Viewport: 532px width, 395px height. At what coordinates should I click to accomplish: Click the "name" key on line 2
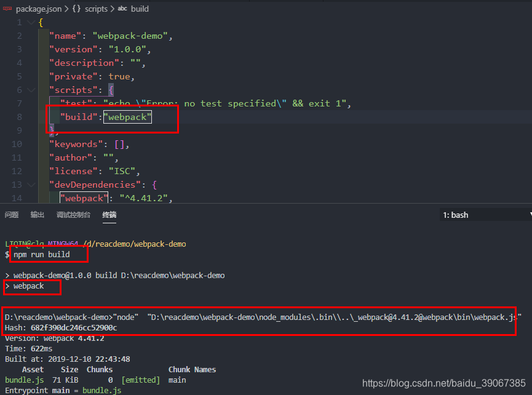(x=65, y=36)
